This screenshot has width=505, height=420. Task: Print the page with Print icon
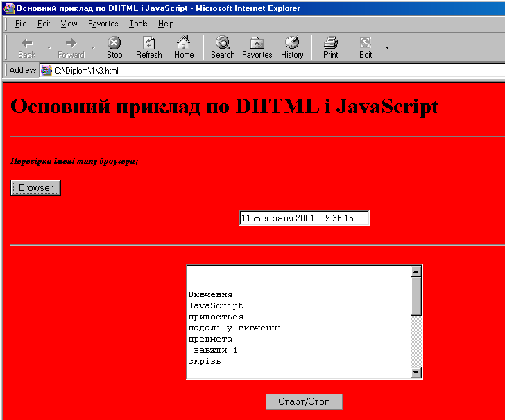[331, 42]
